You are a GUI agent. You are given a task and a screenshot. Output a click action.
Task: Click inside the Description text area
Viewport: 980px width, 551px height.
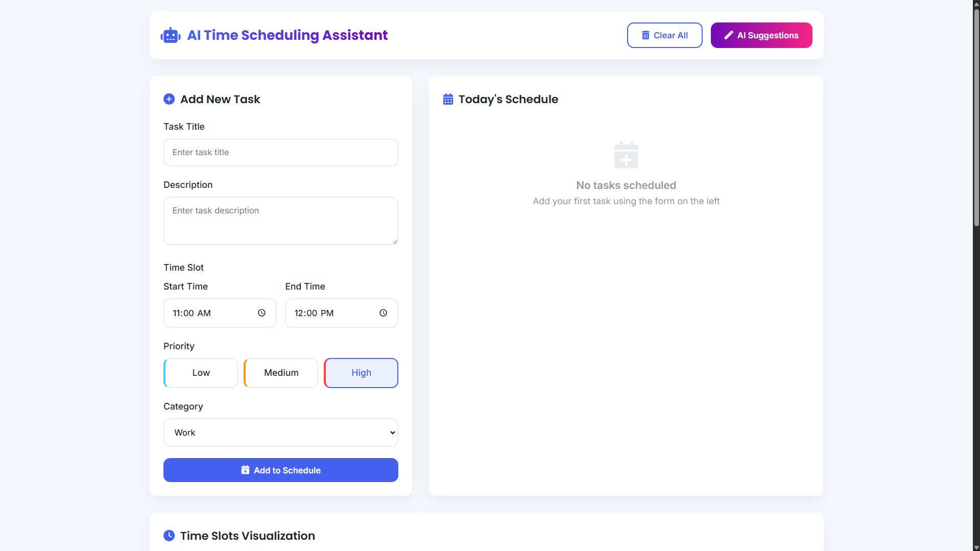point(280,221)
